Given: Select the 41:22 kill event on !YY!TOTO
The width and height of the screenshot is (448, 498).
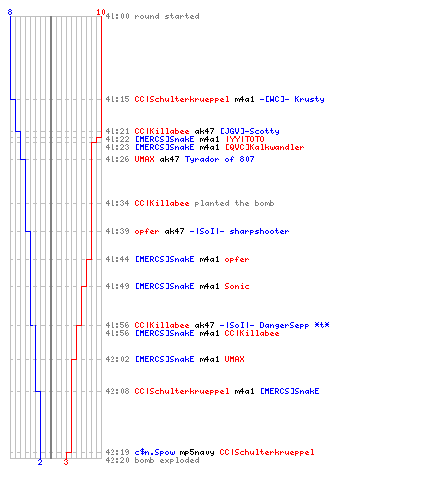Looking at the screenshot, I should 184,139.
